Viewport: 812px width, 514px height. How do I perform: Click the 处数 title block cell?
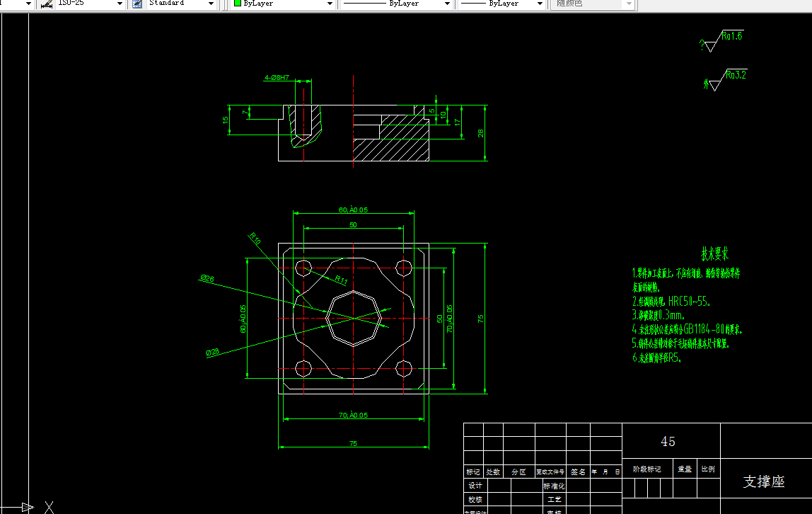[x=493, y=472]
